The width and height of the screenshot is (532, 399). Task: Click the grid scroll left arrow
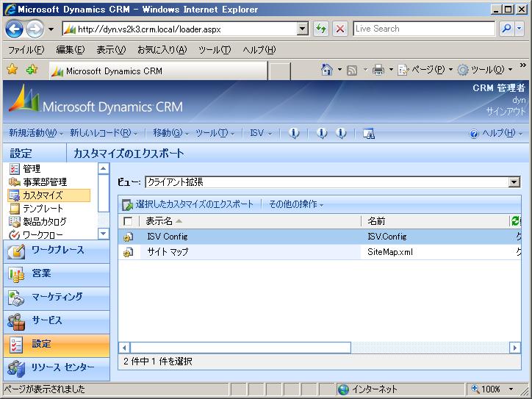[x=124, y=348]
